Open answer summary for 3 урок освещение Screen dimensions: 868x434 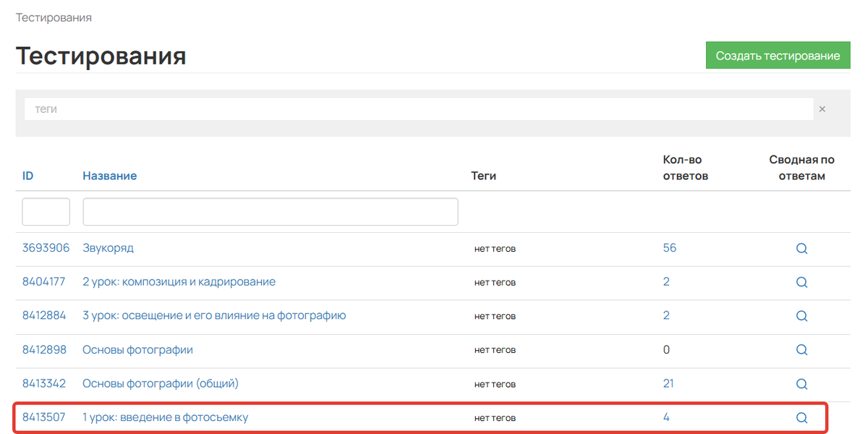click(x=801, y=316)
